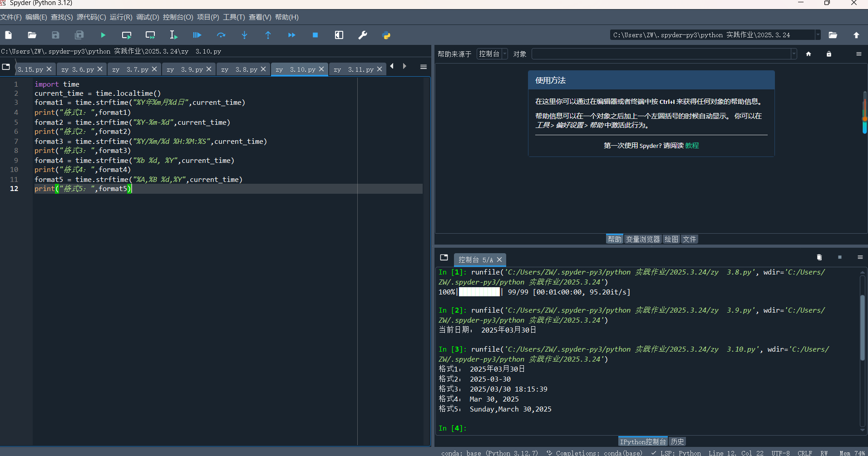Step over current line debug icon
Screen dimensions: 868x456
coord(221,35)
